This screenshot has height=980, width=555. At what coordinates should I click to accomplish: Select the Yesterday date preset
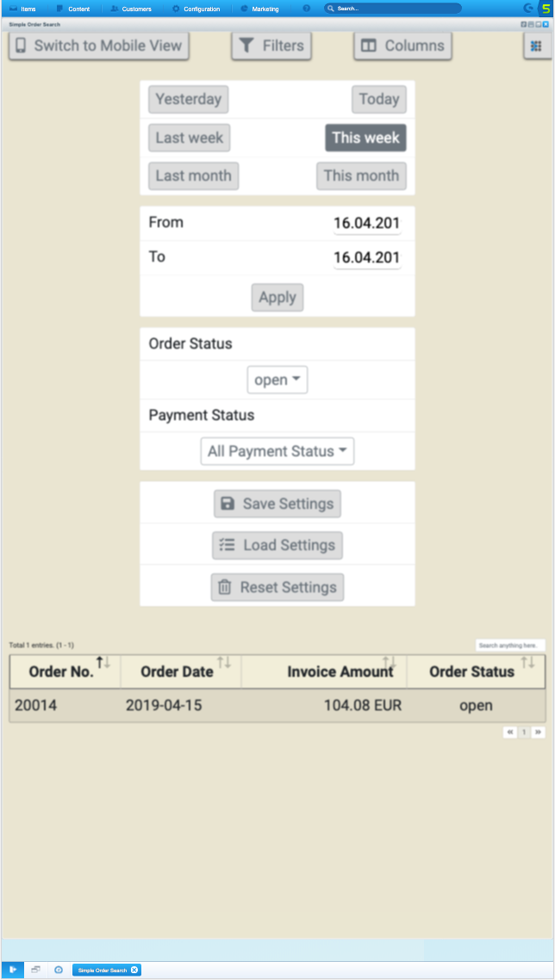tap(189, 99)
